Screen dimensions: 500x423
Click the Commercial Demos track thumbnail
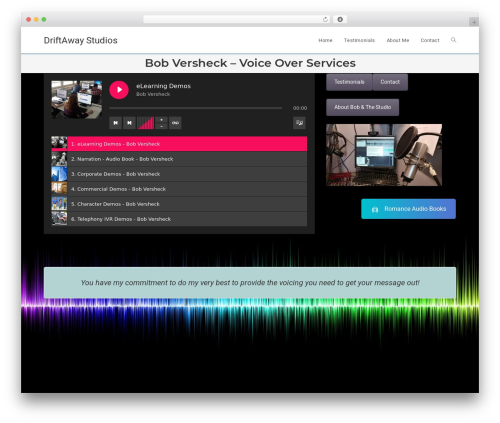click(59, 189)
